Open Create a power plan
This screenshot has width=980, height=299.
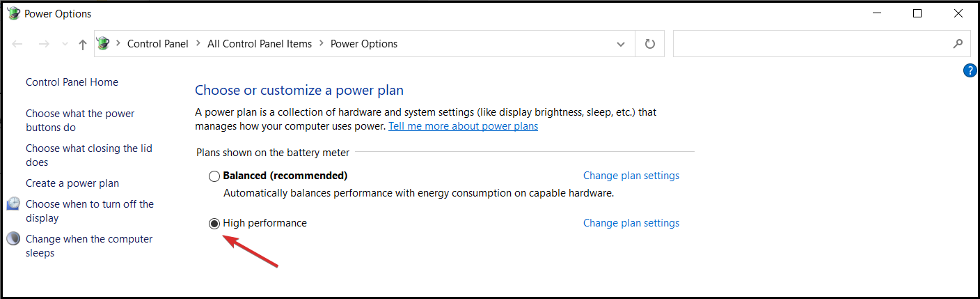click(x=72, y=183)
